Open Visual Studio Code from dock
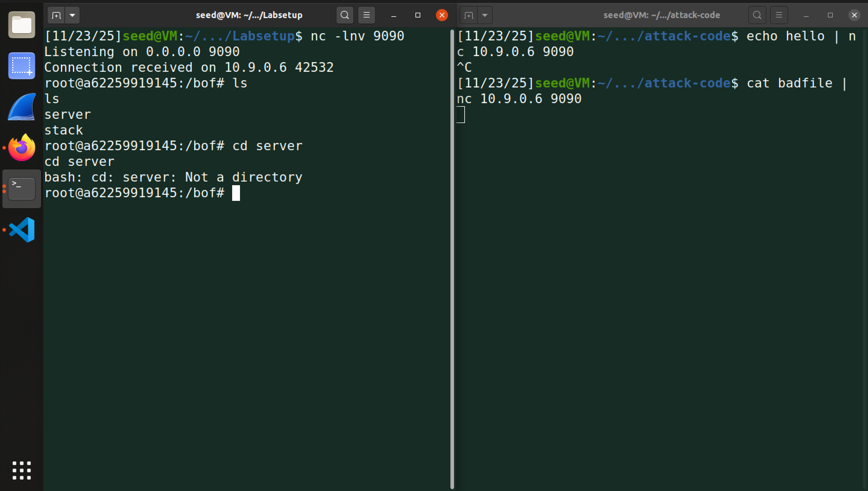Screen dimensions: 868x491 [22, 230]
